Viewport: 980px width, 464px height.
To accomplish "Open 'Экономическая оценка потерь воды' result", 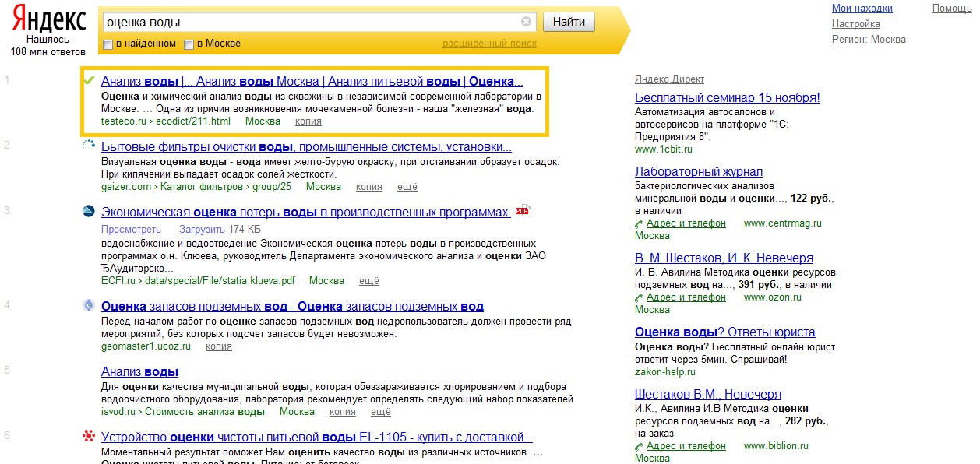I will click(x=305, y=212).
